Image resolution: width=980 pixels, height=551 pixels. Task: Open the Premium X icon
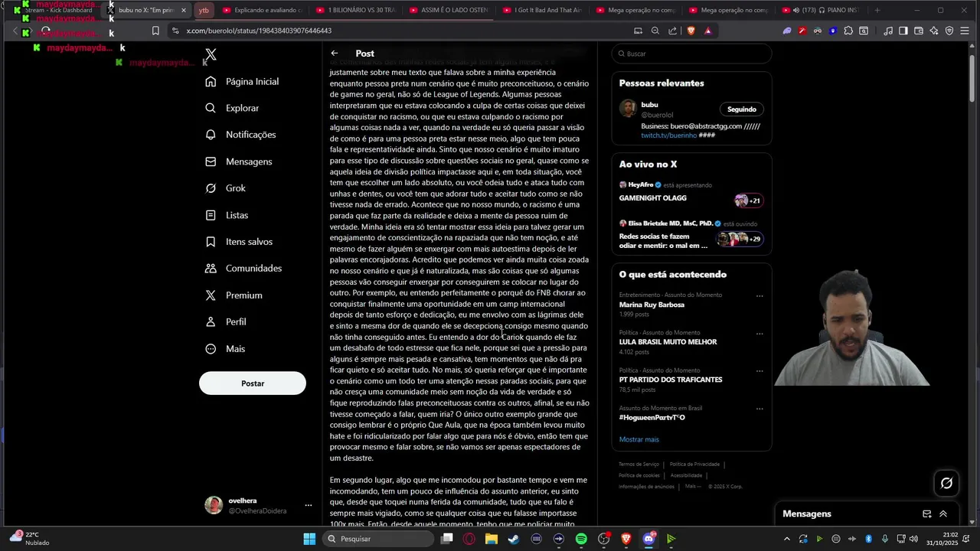click(211, 295)
